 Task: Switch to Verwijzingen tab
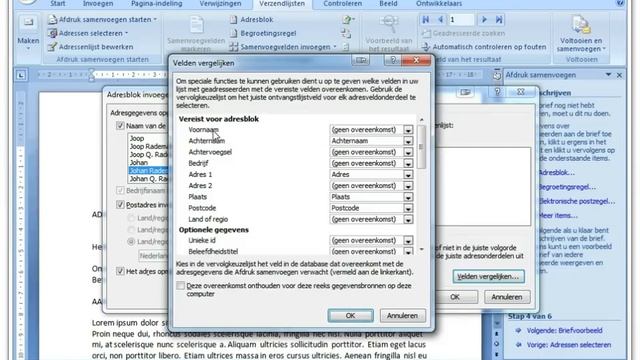point(220,4)
